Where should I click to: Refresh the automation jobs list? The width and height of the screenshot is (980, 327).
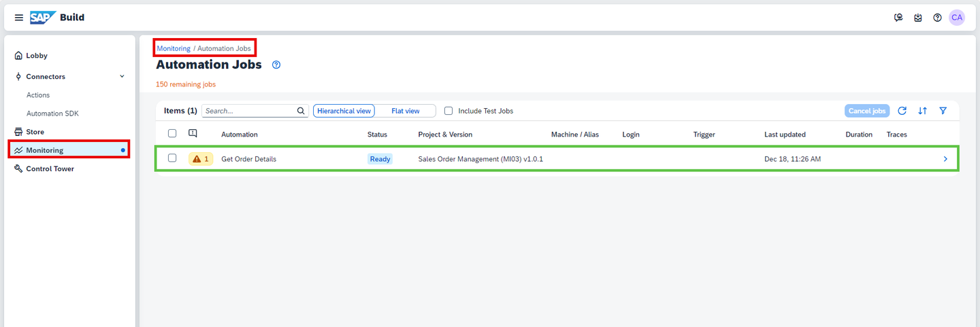[902, 111]
